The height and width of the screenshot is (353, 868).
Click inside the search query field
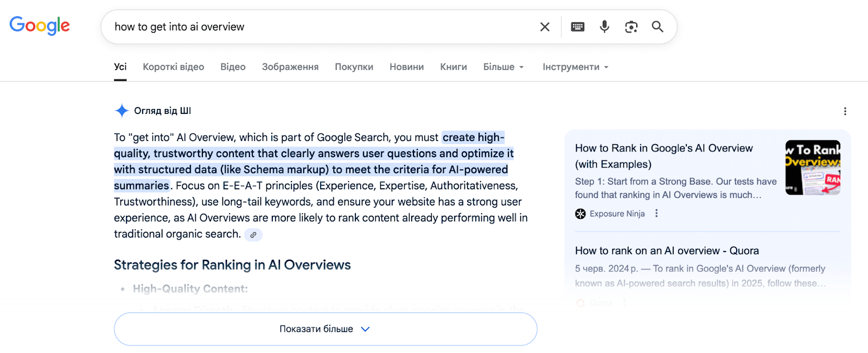(x=320, y=27)
